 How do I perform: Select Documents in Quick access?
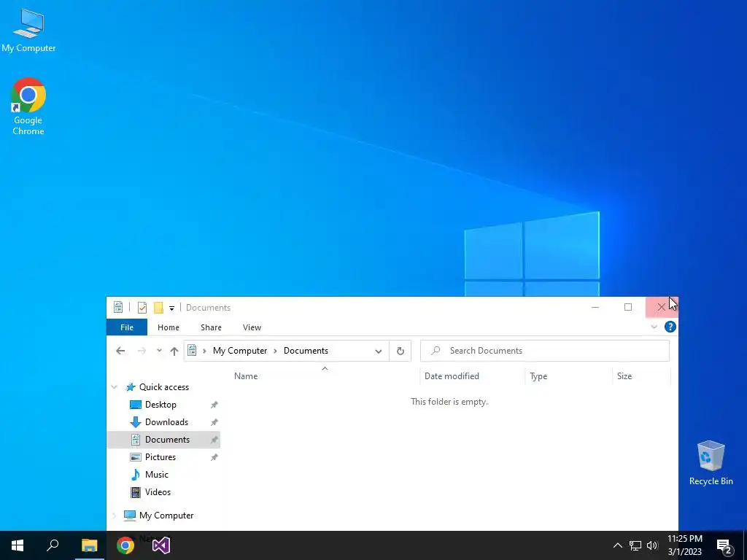(x=167, y=440)
